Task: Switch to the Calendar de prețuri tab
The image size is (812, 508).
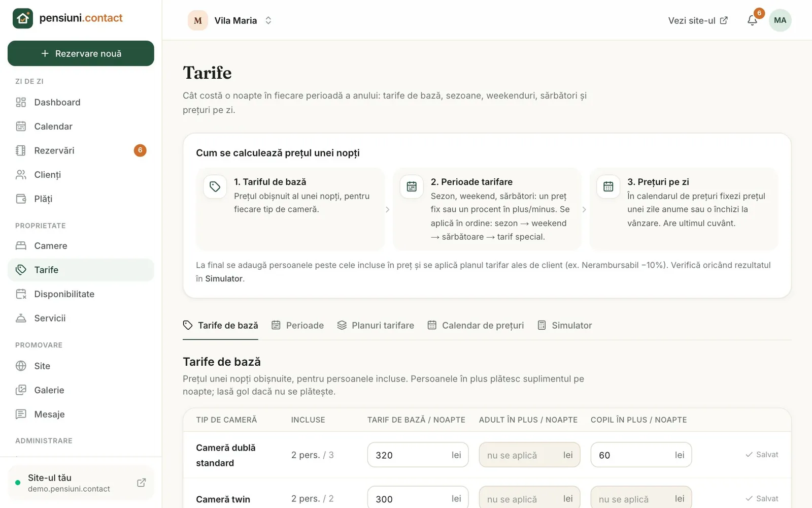Action: pos(476,325)
